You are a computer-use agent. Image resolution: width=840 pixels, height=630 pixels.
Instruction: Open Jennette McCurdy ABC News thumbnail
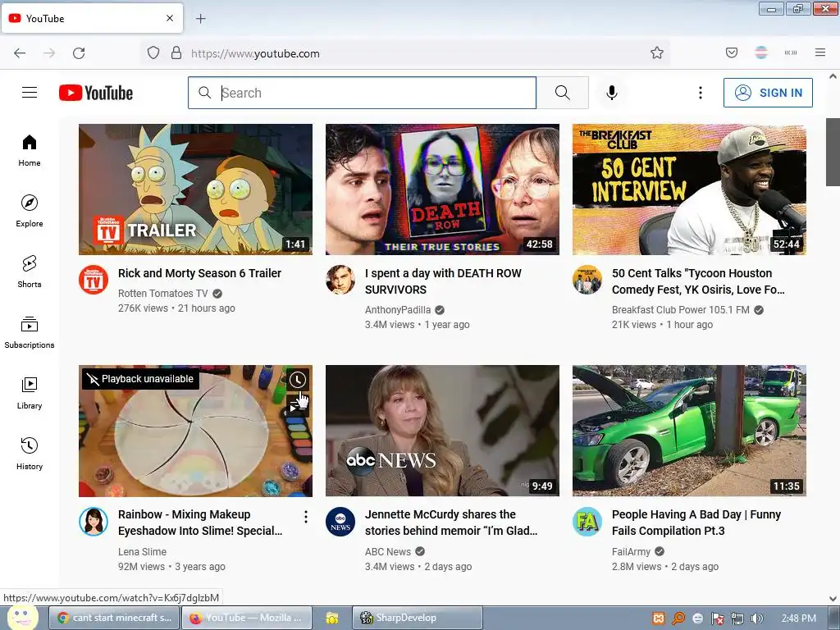click(442, 431)
